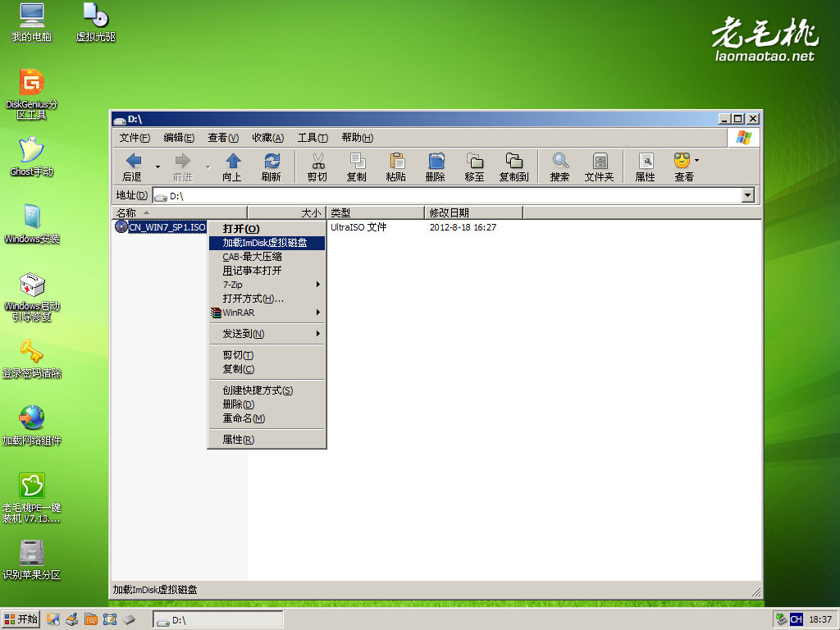Image resolution: width=840 pixels, height=630 pixels.
Task: Expand the Forward button history arrow
Action: coord(208,167)
